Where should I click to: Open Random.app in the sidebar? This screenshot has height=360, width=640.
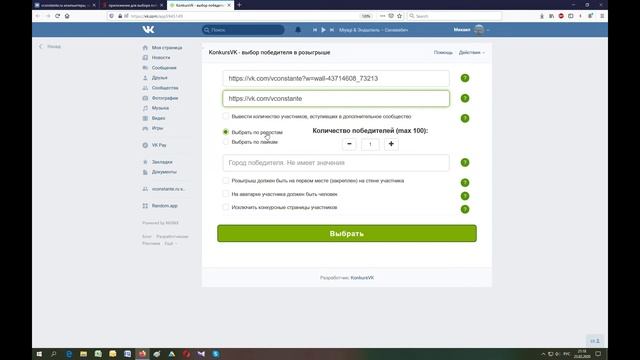pyautogui.click(x=164, y=206)
